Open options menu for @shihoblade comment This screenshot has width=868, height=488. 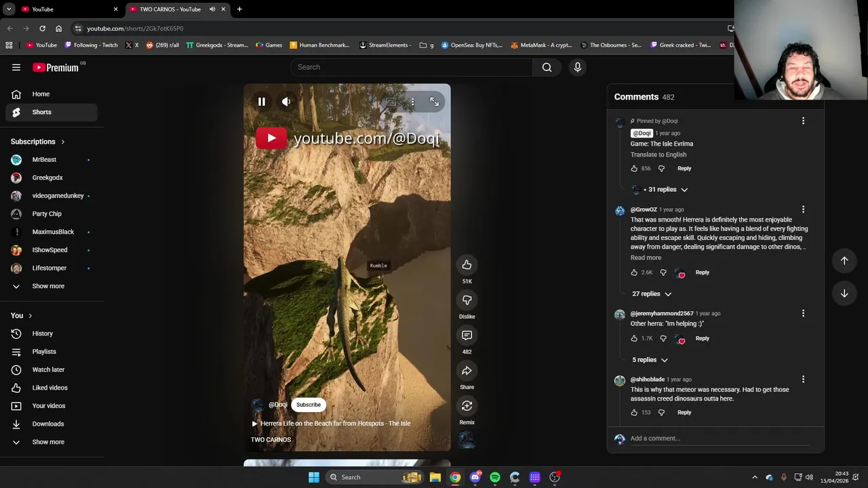(803, 380)
